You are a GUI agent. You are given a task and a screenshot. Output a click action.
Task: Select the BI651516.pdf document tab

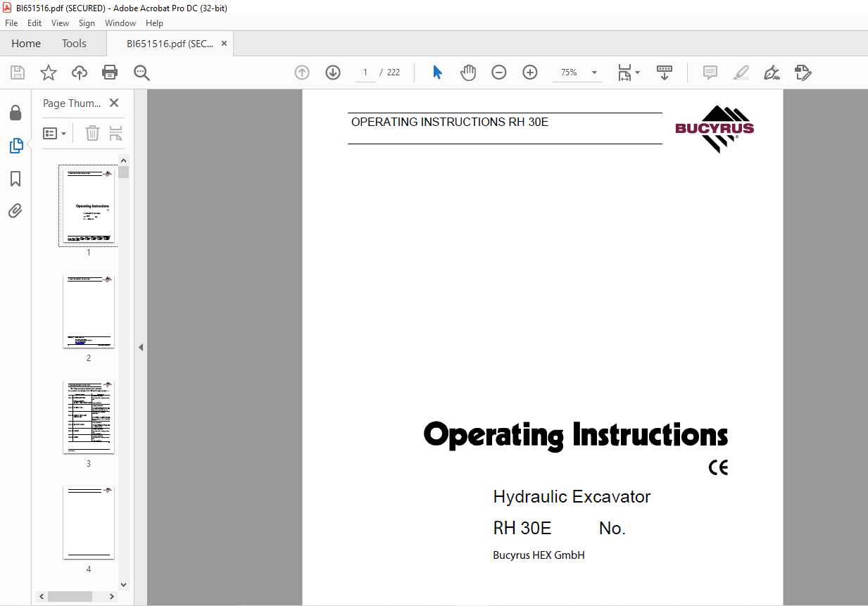click(x=170, y=44)
